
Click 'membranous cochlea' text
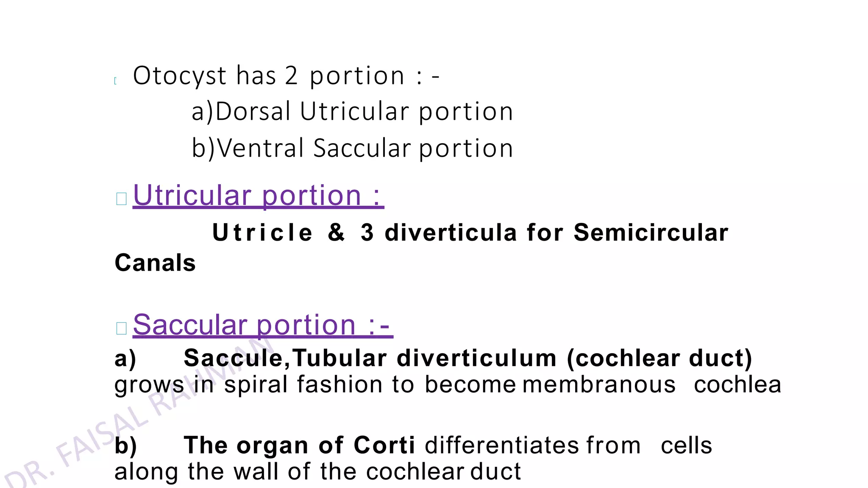(652, 385)
